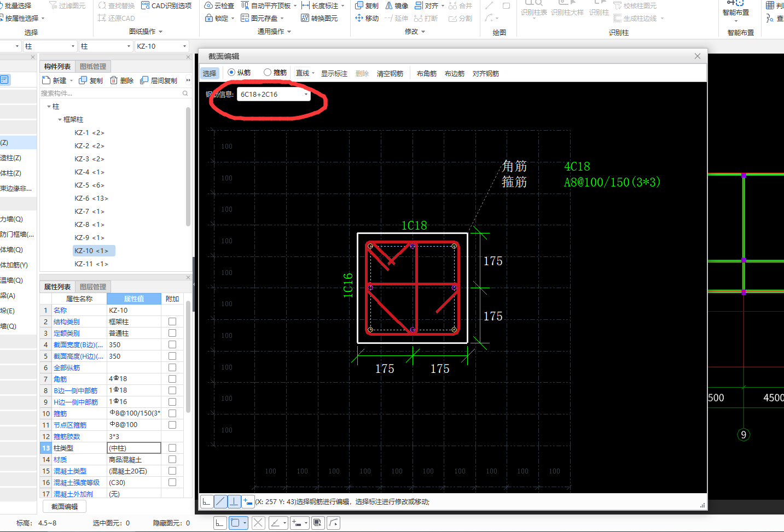Viewport: 784px width, 532px height.
Task: Switch to the 图层管理 tab
Action: point(93,287)
